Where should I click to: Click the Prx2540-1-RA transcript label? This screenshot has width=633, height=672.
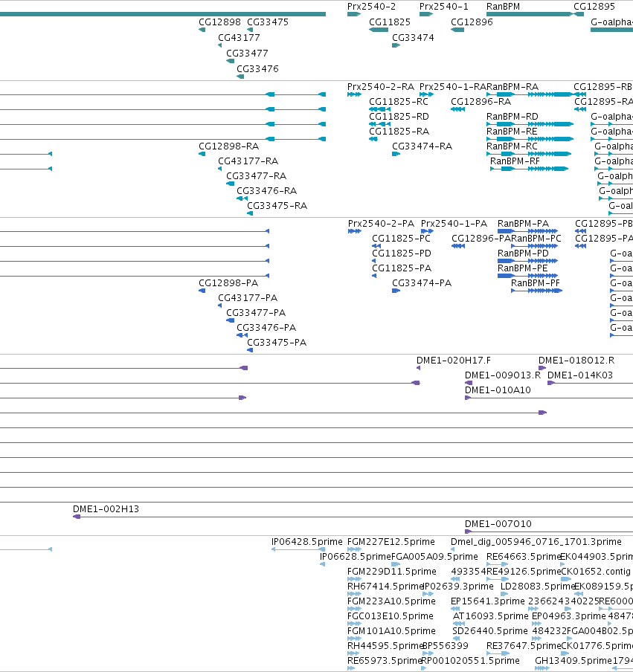coord(453,87)
